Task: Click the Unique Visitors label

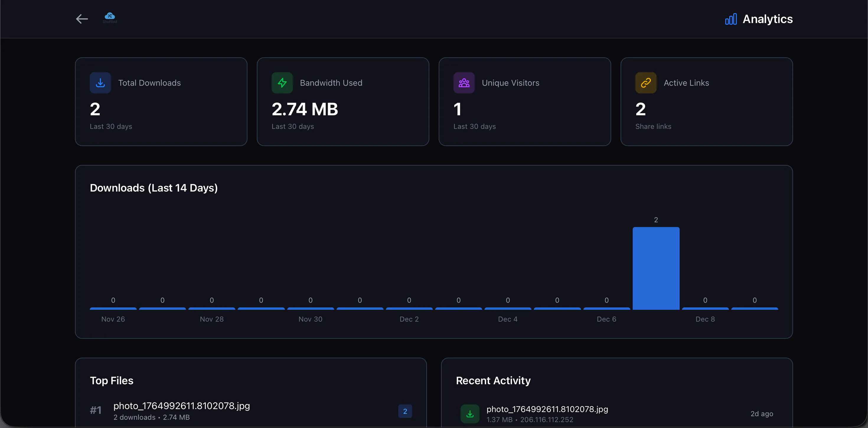Action: pyautogui.click(x=510, y=83)
